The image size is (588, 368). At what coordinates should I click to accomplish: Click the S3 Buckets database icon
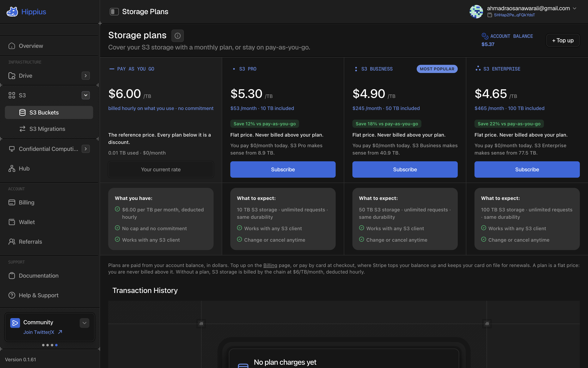[22, 112]
